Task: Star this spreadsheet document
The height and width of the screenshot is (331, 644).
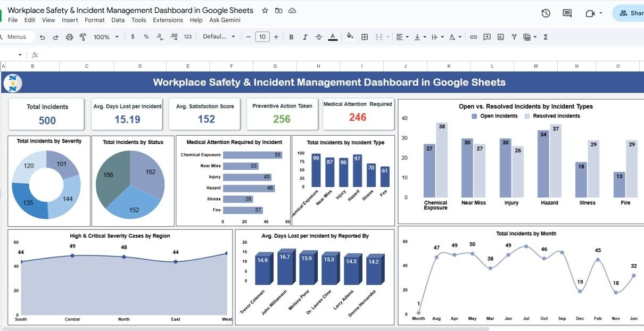Action: (265, 11)
